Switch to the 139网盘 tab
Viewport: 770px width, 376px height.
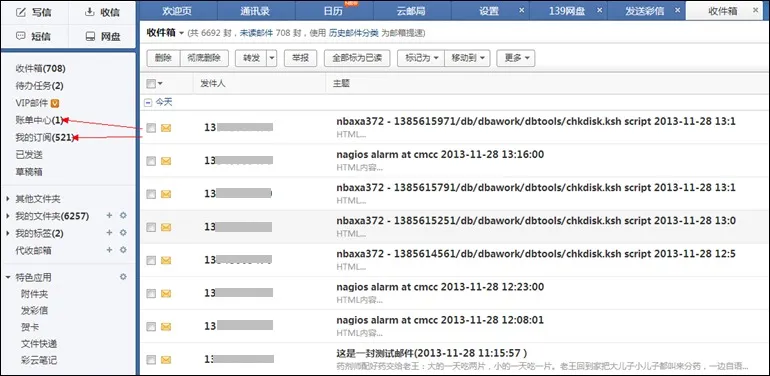tap(567, 11)
